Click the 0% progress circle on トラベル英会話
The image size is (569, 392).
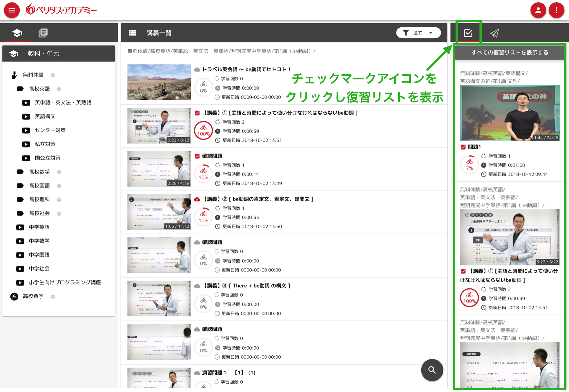click(x=203, y=87)
